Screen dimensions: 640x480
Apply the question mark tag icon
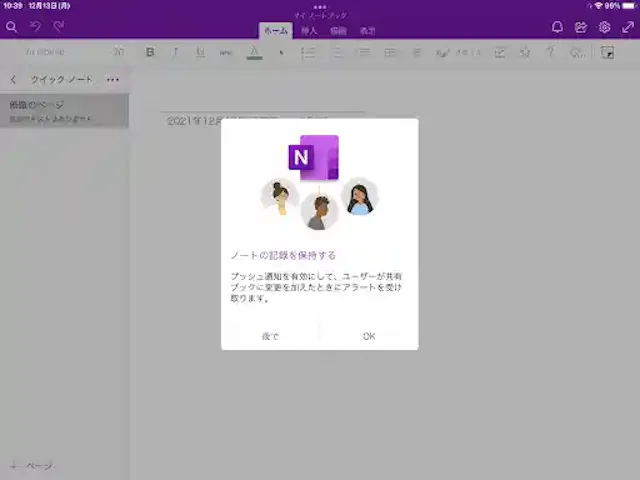click(551, 52)
